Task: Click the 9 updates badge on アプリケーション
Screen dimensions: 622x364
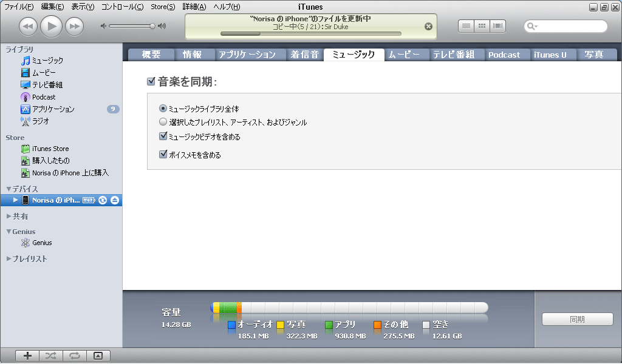Action: pyautogui.click(x=113, y=109)
